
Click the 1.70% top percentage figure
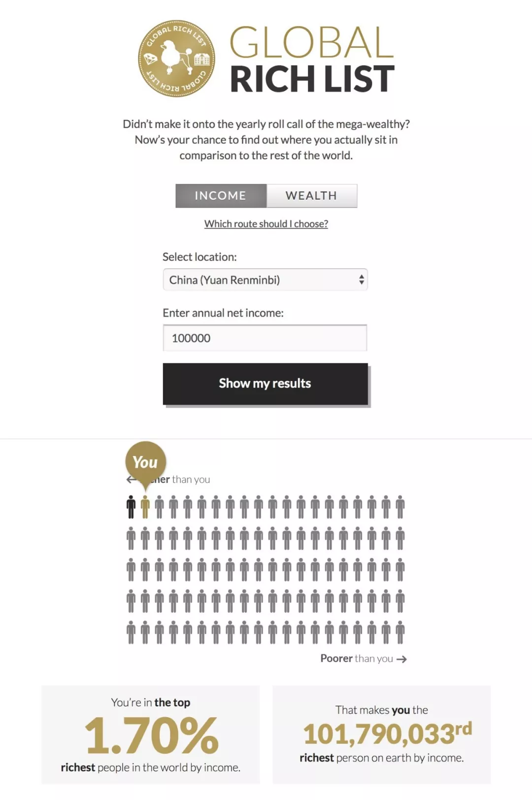(x=151, y=735)
